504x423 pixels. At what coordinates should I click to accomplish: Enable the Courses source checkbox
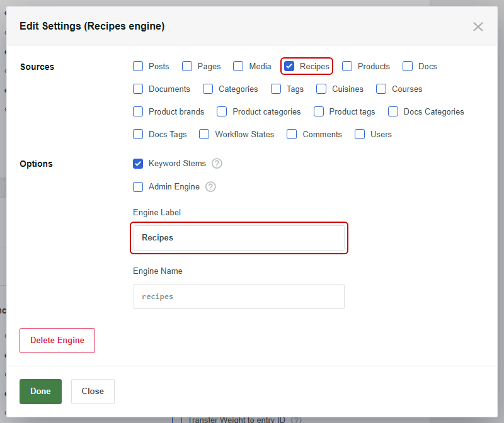point(381,89)
